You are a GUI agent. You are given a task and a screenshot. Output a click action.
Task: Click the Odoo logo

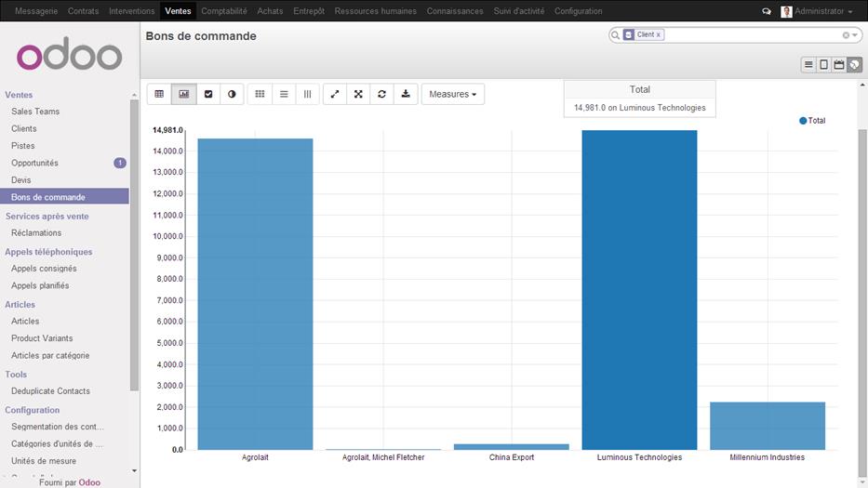(69, 54)
